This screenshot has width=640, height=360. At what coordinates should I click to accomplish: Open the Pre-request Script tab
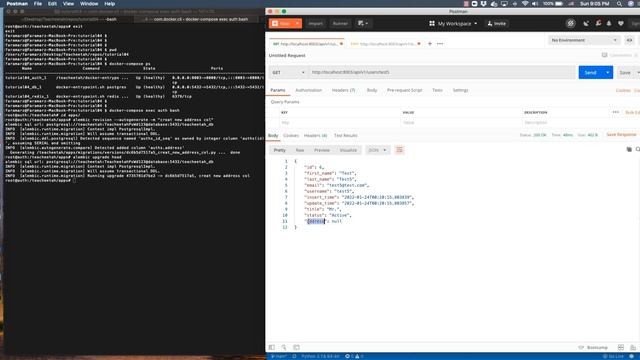coord(404,90)
